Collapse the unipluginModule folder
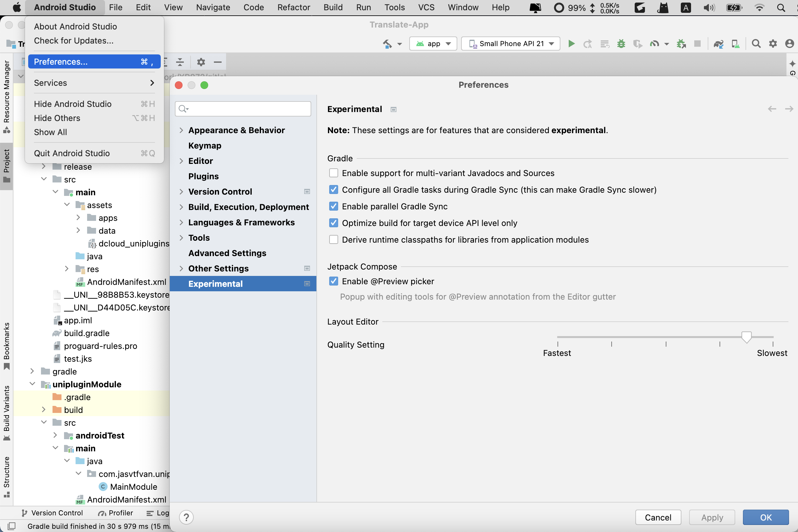This screenshot has height=532, width=798. (32, 384)
